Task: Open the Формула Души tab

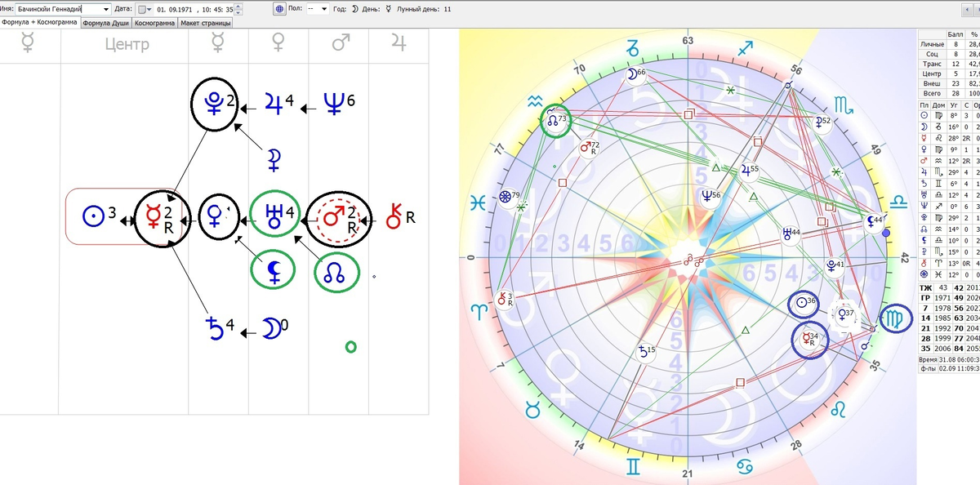Action: [106, 23]
